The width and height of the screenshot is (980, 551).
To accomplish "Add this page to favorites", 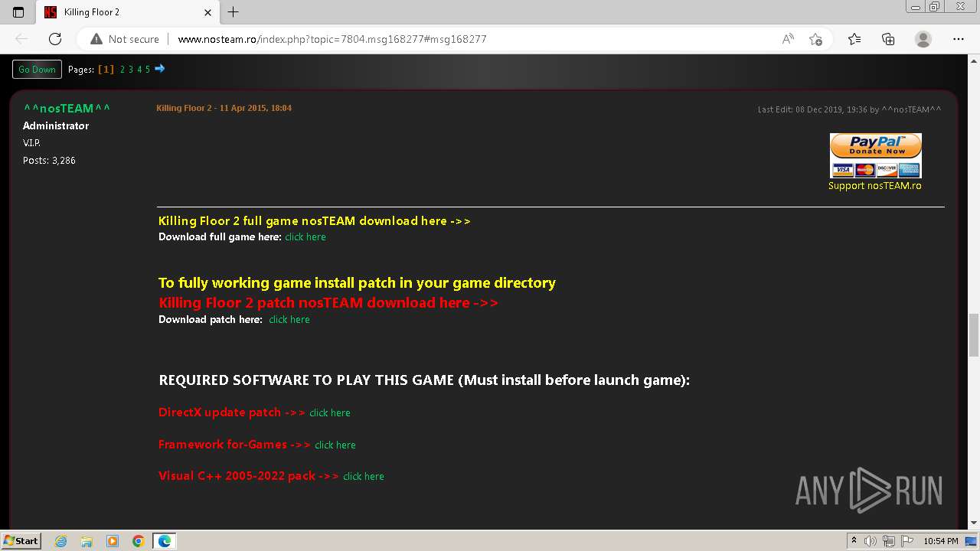I will [815, 39].
